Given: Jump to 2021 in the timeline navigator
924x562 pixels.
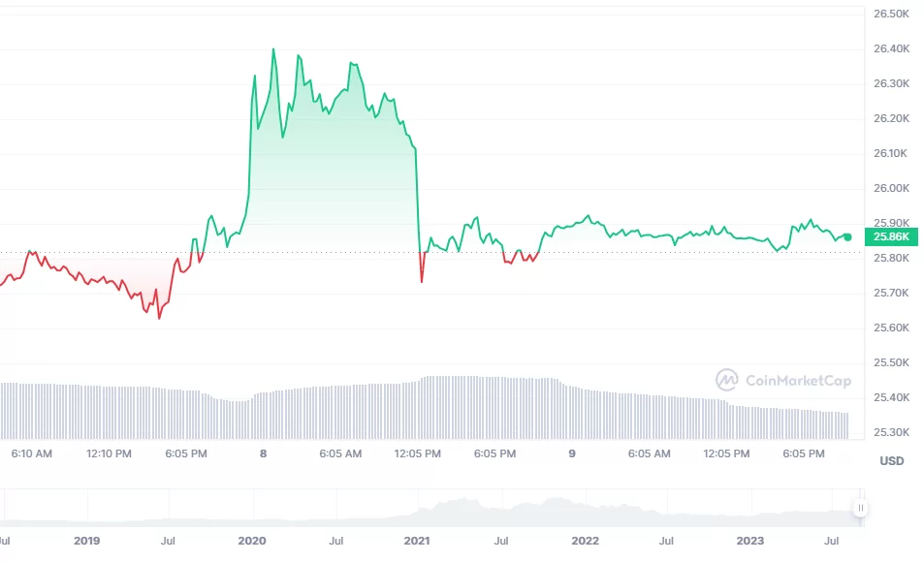Looking at the screenshot, I should point(418,541).
